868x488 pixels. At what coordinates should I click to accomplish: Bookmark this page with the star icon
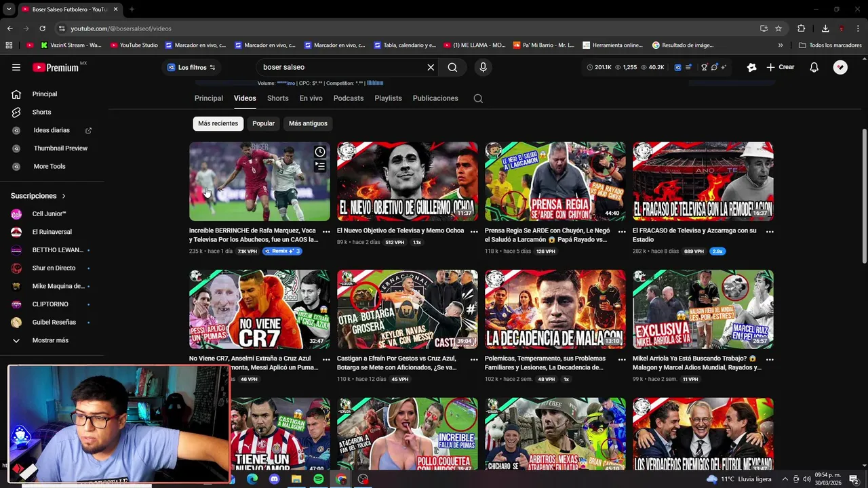[778, 28]
